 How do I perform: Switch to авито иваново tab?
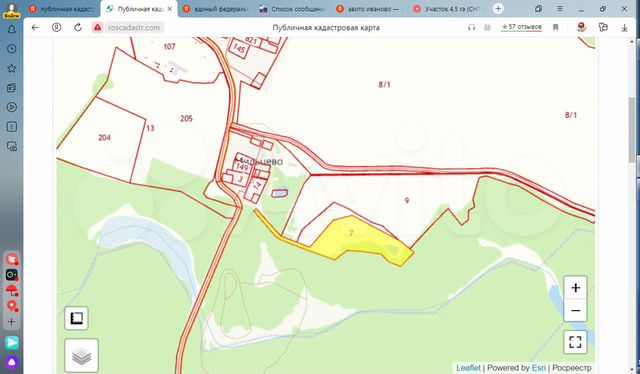click(367, 9)
